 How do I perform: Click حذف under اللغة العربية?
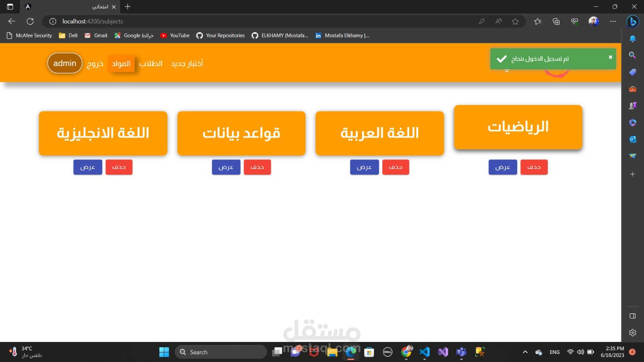pyautogui.click(x=396, y=167)
